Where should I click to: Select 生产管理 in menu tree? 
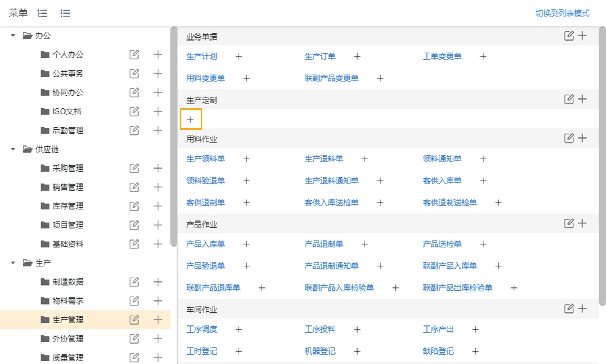[68, 320]
